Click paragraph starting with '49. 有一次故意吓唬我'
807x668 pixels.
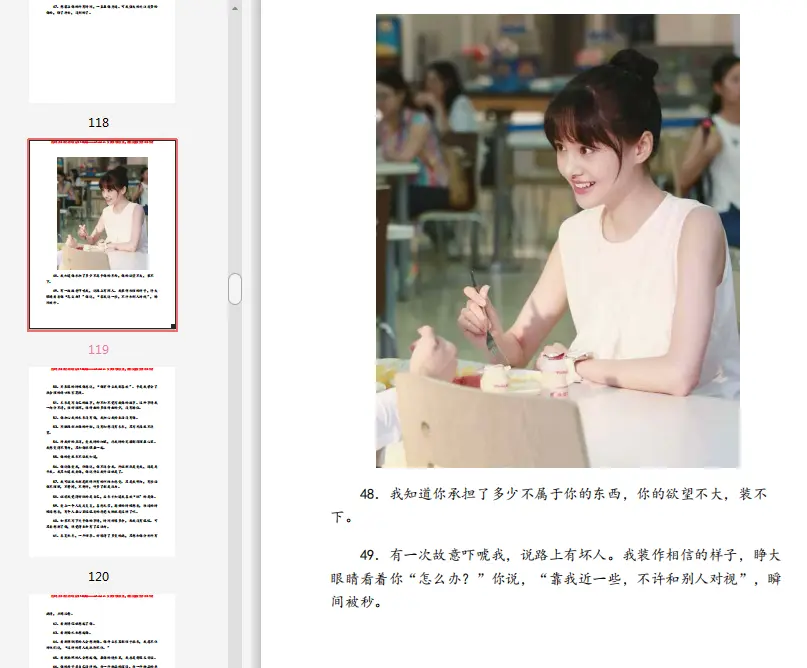(556, 578)
